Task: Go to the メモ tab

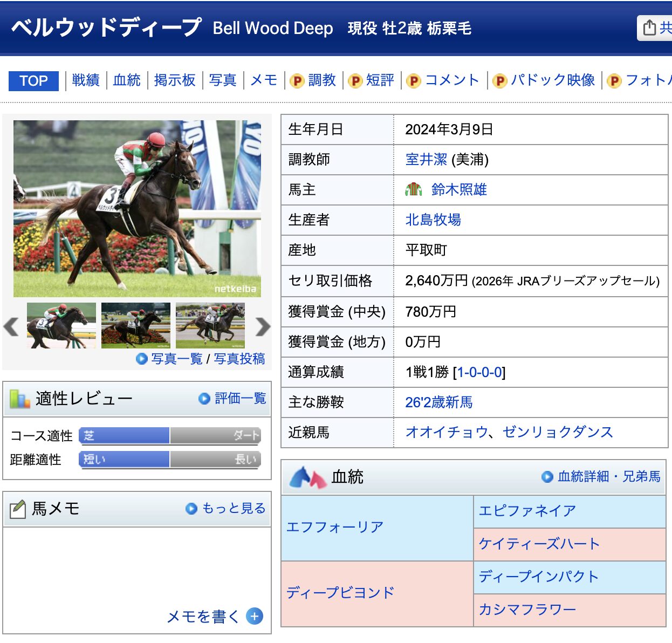Action: [264, 80]
